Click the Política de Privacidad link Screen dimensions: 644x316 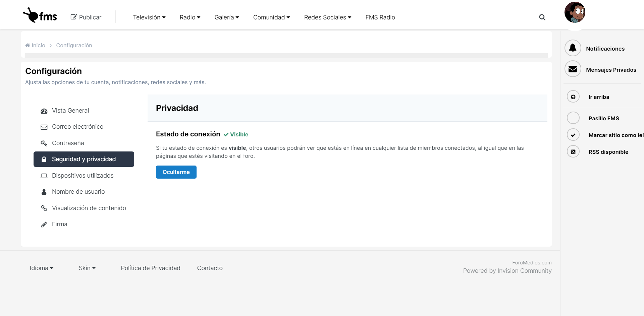[x=151, y=268]
